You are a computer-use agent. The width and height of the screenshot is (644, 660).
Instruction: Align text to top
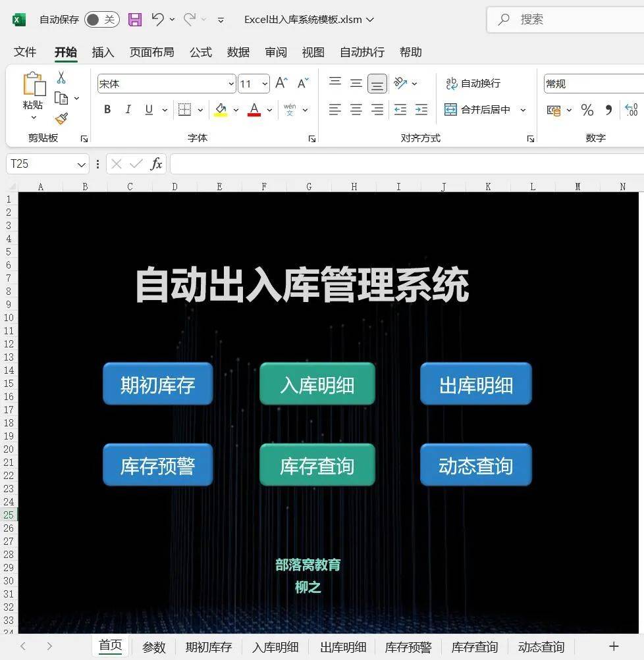point(335,83)
